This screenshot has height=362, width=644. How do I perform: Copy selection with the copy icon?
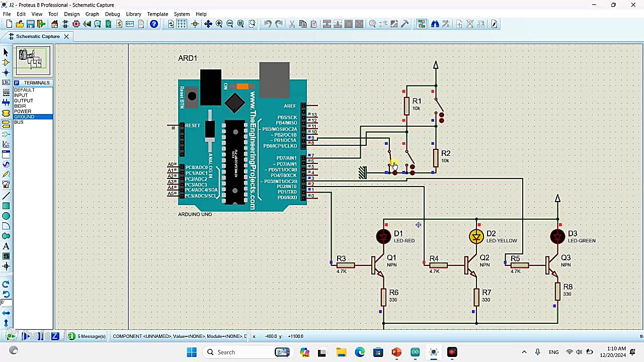click(302, 24)
